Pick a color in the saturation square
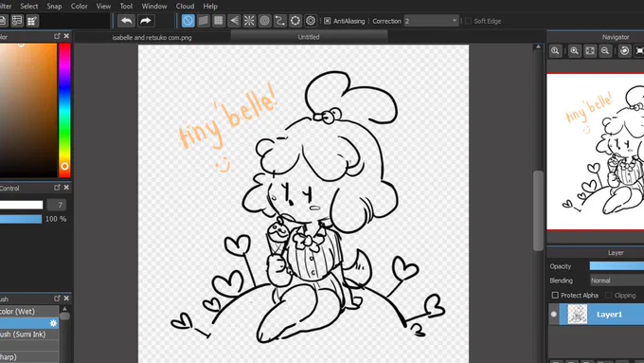 point(27,110)
